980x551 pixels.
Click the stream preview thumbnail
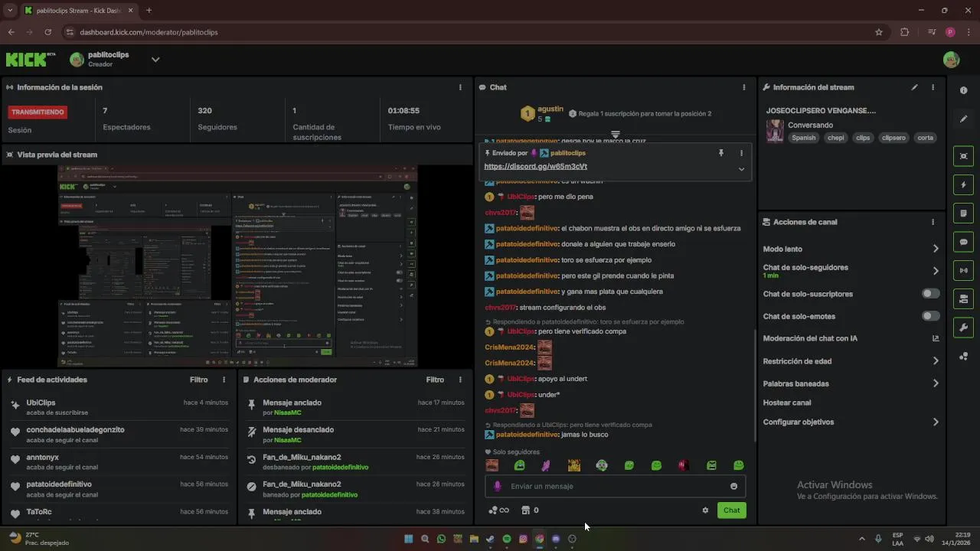pos(237,265)
